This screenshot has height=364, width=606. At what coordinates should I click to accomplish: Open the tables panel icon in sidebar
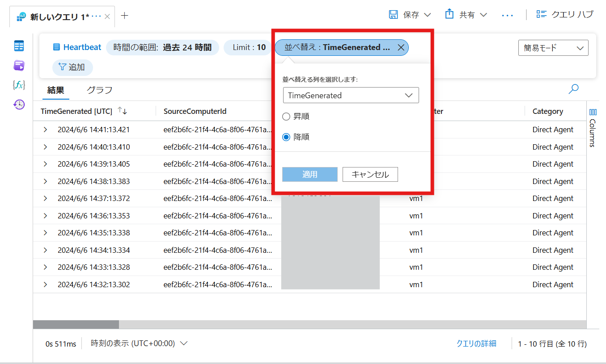19,46
